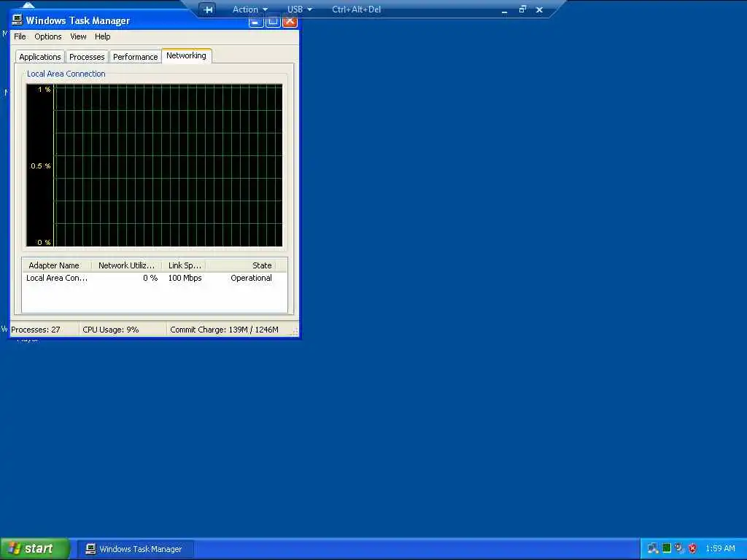Screen dimensions: 747x560
Task: Open the View menu
Action: (x=78, y=36)
